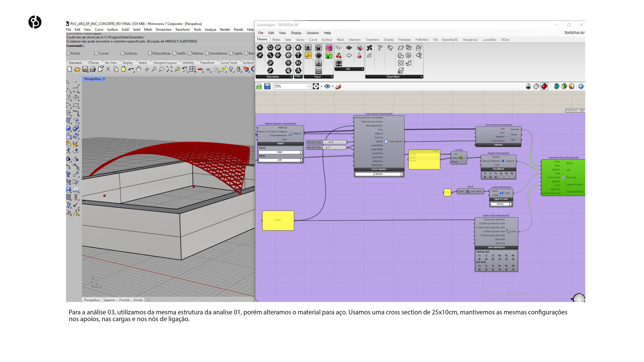
Task: Uncheck the Curves selection filter
Action: 96,53
